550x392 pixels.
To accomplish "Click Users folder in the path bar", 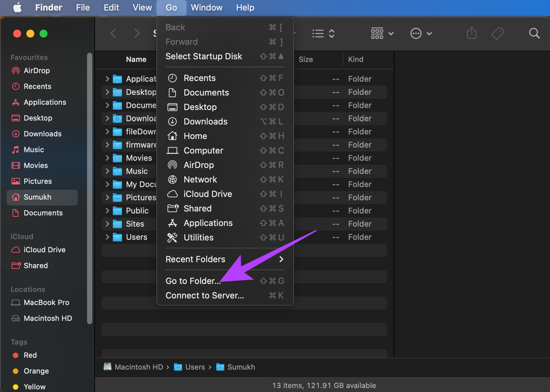I will 190,367.
